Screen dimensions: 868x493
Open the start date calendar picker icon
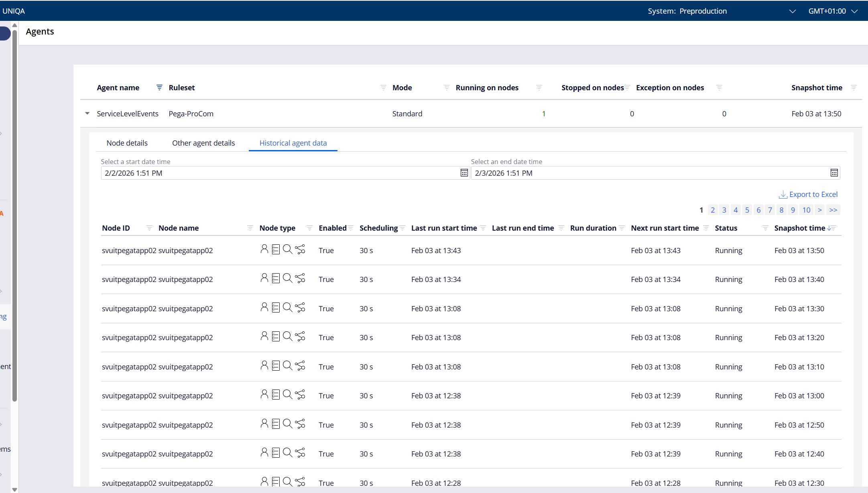pyautogui.click(x=464, y=173)
